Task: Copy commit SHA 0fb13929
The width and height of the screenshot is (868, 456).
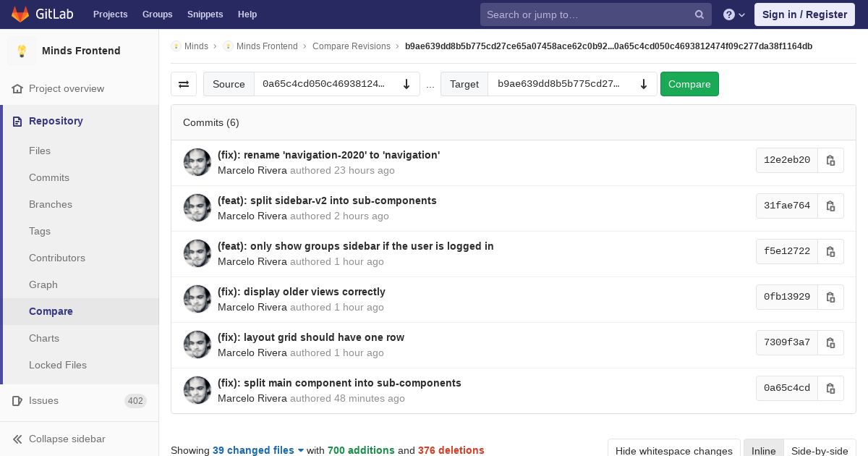Action: (x=830, y=297)
